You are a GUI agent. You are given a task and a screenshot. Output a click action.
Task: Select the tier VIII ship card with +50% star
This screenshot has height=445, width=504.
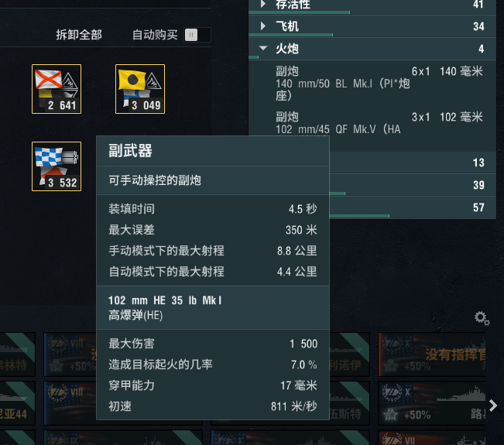click(70, 354)
